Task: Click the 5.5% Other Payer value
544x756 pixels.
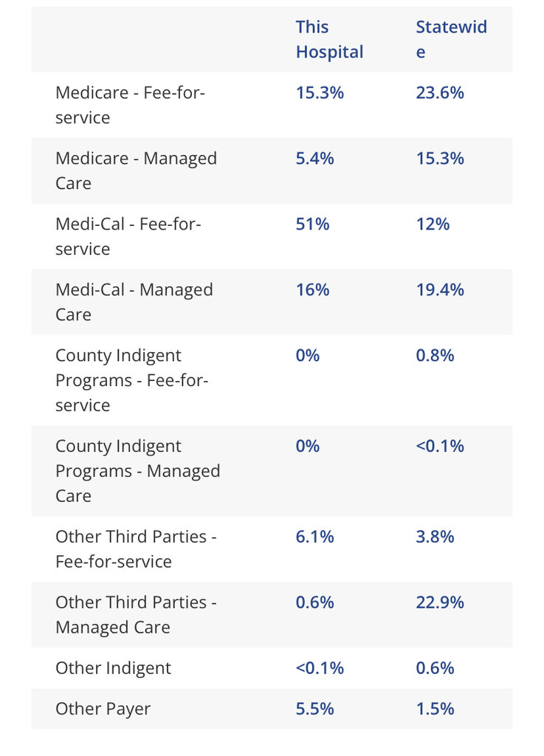Action: pyautogui.click(x=314, y=709)
